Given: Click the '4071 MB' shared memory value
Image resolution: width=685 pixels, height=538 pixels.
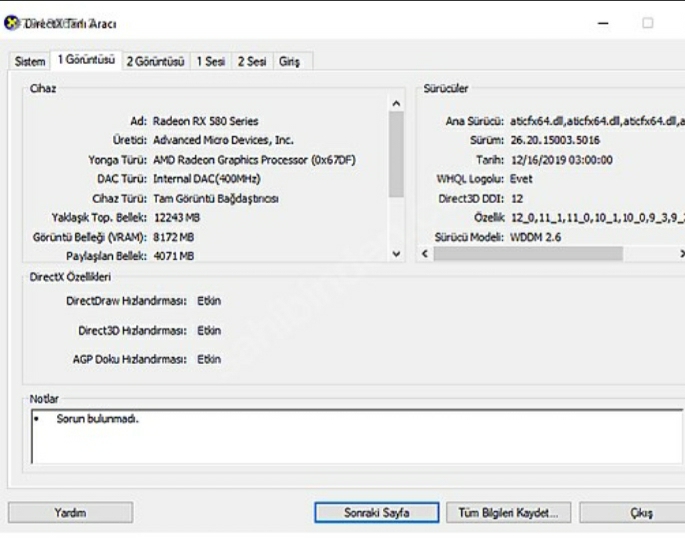Looking at the screenshot, I should (173, 256).
